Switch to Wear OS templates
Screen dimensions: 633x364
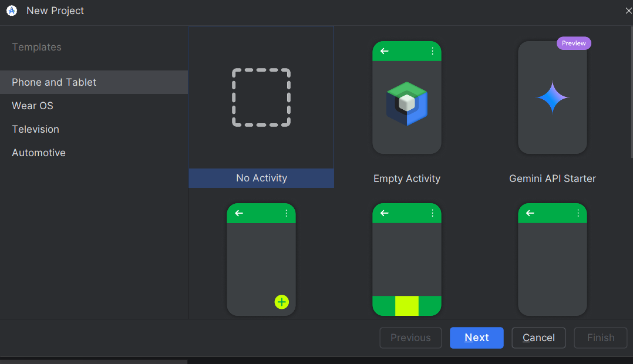[94, 106]
